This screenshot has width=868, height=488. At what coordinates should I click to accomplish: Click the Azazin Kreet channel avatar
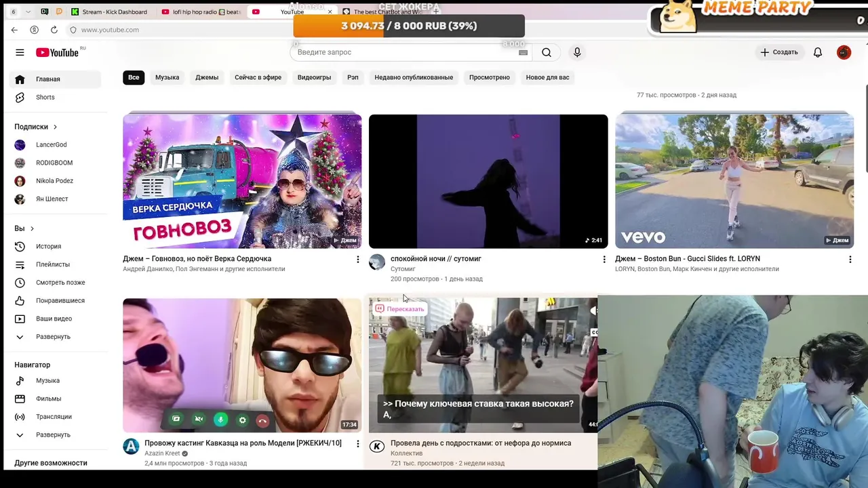131,447
